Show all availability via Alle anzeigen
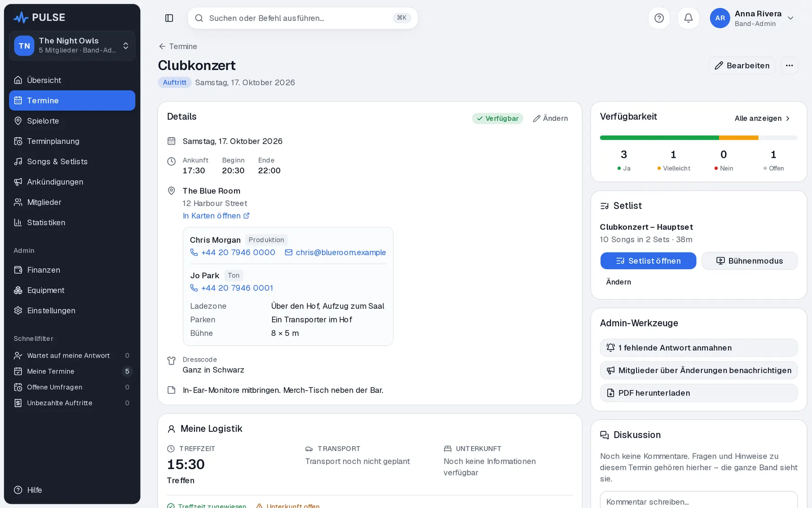This screenshot has height=508, width=812. (762, 118)
